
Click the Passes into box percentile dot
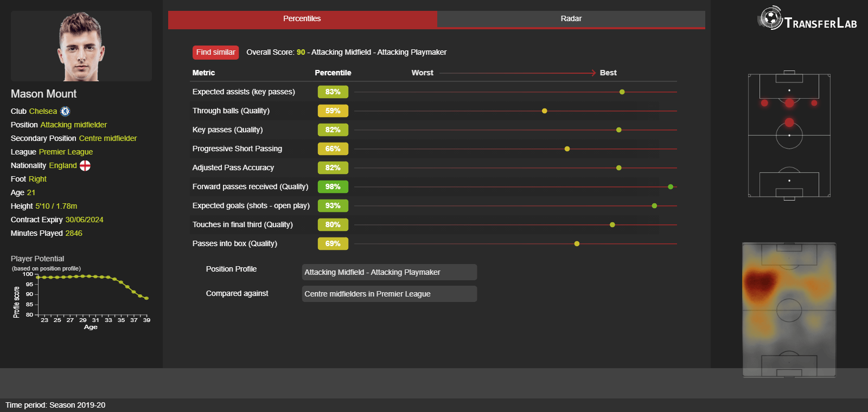coord(577,244)
